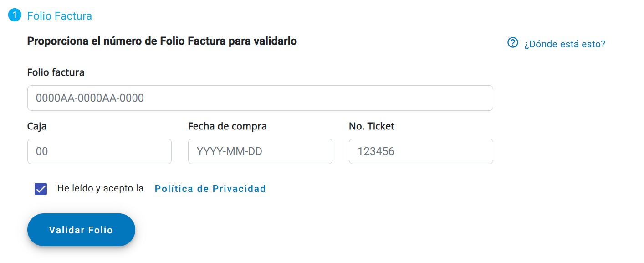
Task: Click the No. Ticket label
Action: (372, 126)
